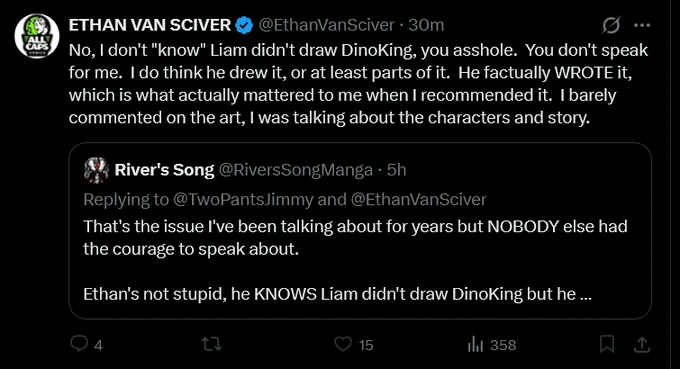680x369 pixels.
Task: Open the ETHAN VAN SCIVER display name
Action: click(x=150, y=25)
